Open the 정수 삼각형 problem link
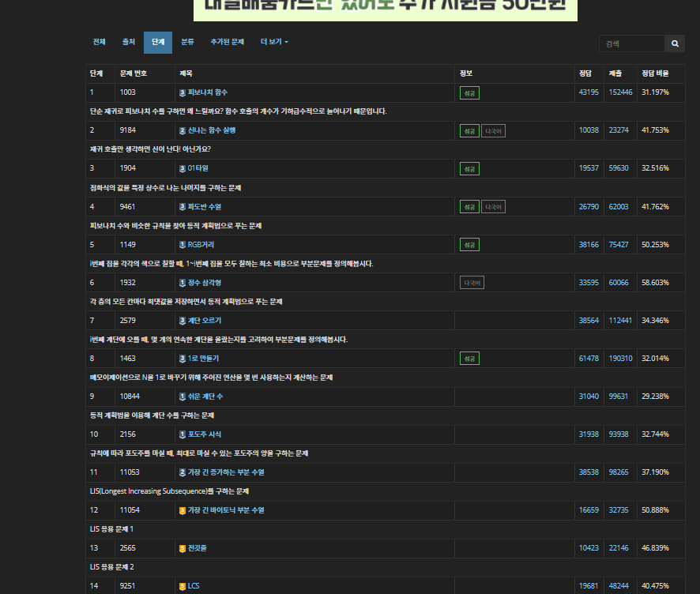Image resolution: width=700 pixels, height=594 pixels. (205, 283)
